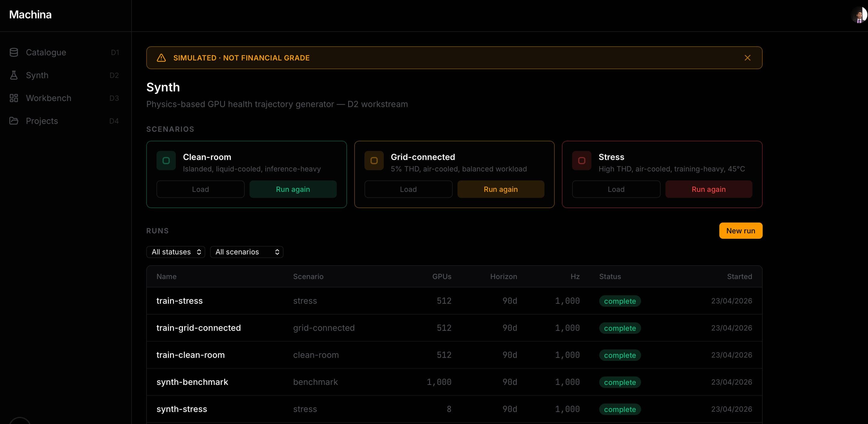The height and width of the screenshot is (424, 868).
Task: Dismiss the simulated data warning banner
Action: pyautogui.click(x=747, y=58)
